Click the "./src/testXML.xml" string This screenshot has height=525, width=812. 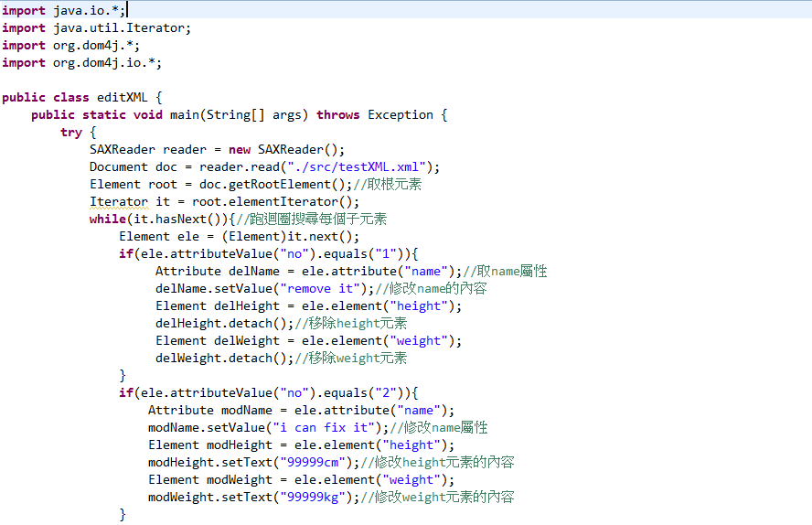(x=357, y=166)
